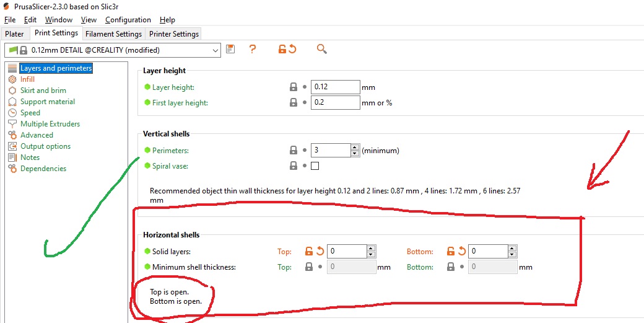
Task: Select Multiple Extruders settings page
Action: coord(50,124)
